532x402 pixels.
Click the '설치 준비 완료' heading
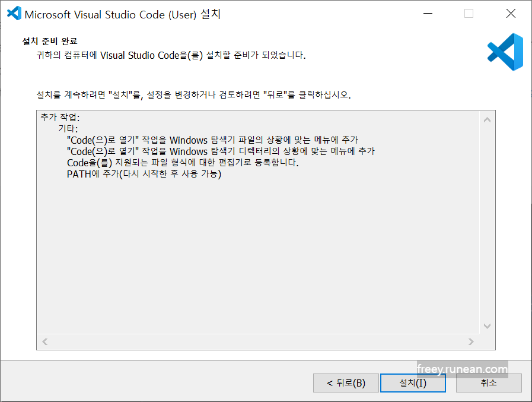(50, 41)
